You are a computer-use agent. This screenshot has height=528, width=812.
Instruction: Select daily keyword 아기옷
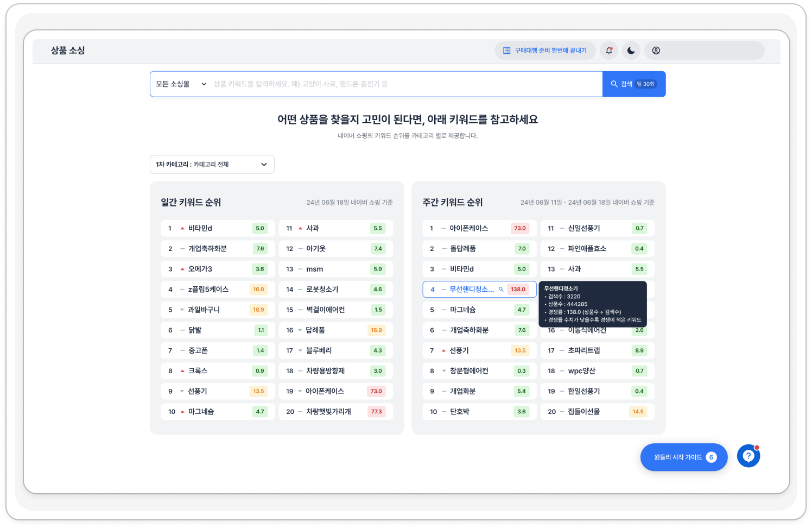pos(336,249)
